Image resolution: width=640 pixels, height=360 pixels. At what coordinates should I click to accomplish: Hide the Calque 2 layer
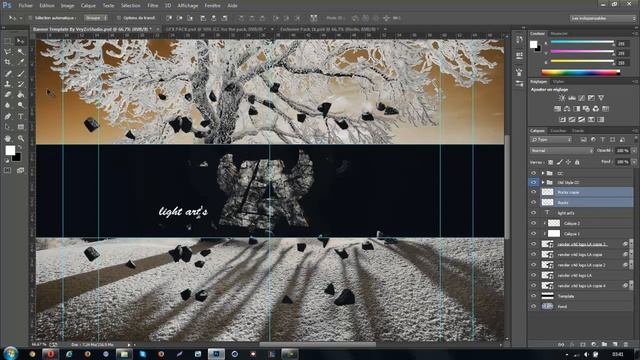pyautogui.click(x=533, y=223)
